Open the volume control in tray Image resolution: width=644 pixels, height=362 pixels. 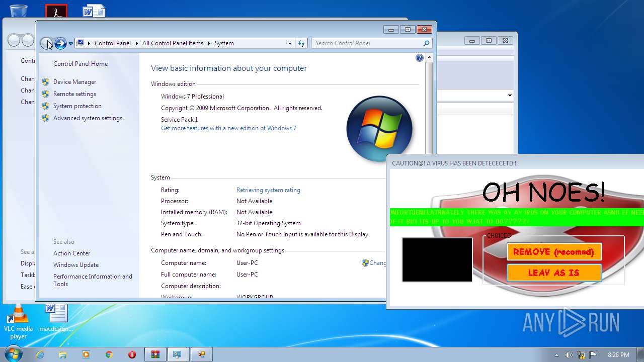coord(569,355)
